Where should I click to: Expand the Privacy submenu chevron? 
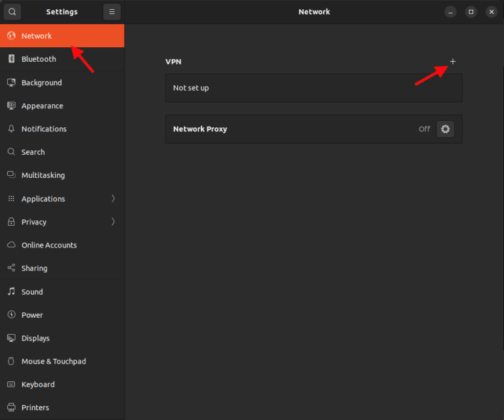pyautogui.click(x=113, y=222)
